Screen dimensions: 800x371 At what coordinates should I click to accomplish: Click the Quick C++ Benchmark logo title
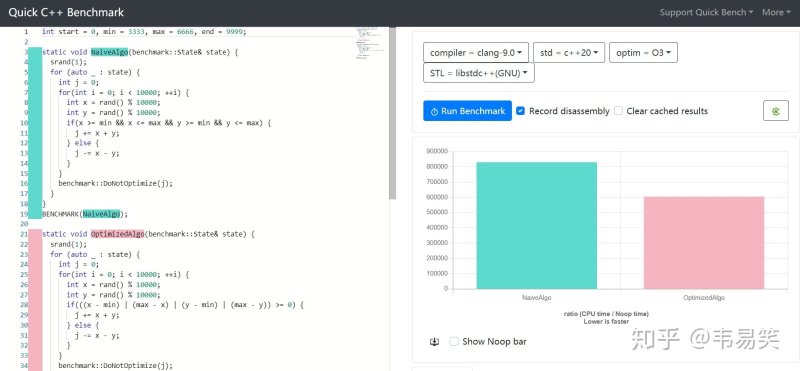tap(66, 12)
